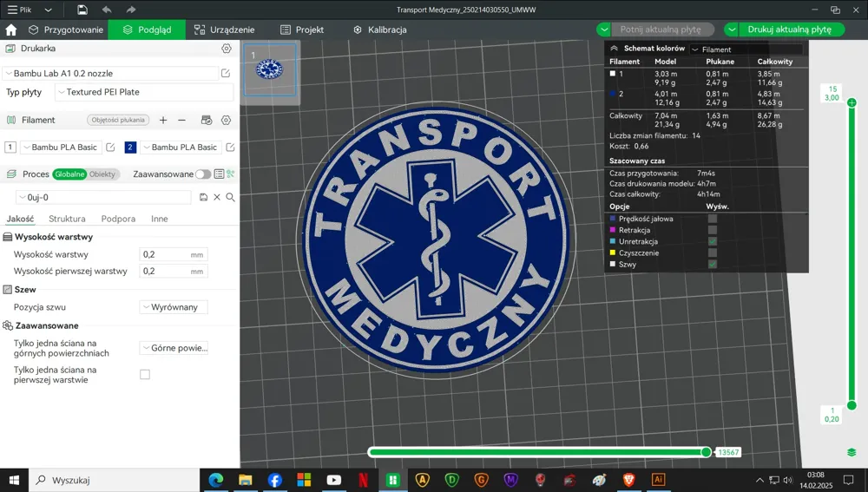The height and width of the screenshot is (492, 868).
Task: Compare presets icon next to Zaawansowane
Action: (231, 174)
